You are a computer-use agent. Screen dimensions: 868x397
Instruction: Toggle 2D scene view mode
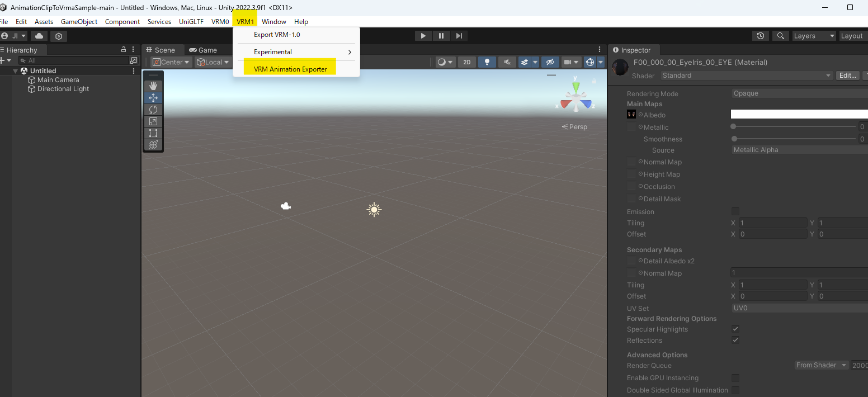pyautogui.click(x=467, y=62)
